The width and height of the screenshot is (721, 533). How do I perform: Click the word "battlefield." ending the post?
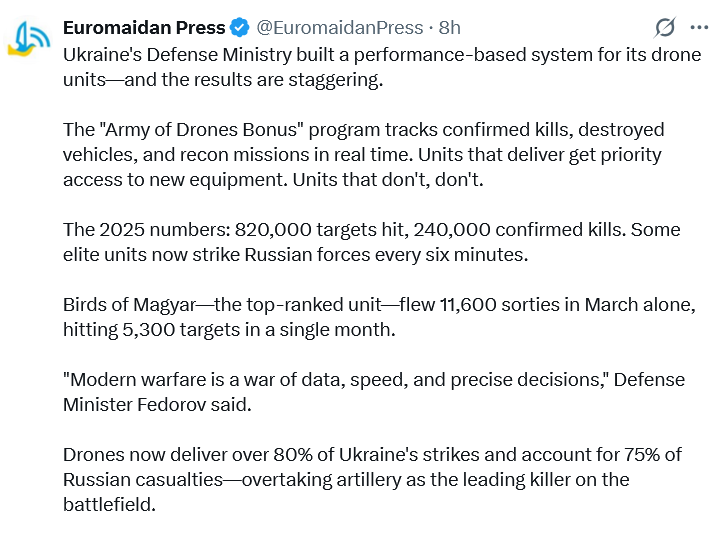(109, 504)
